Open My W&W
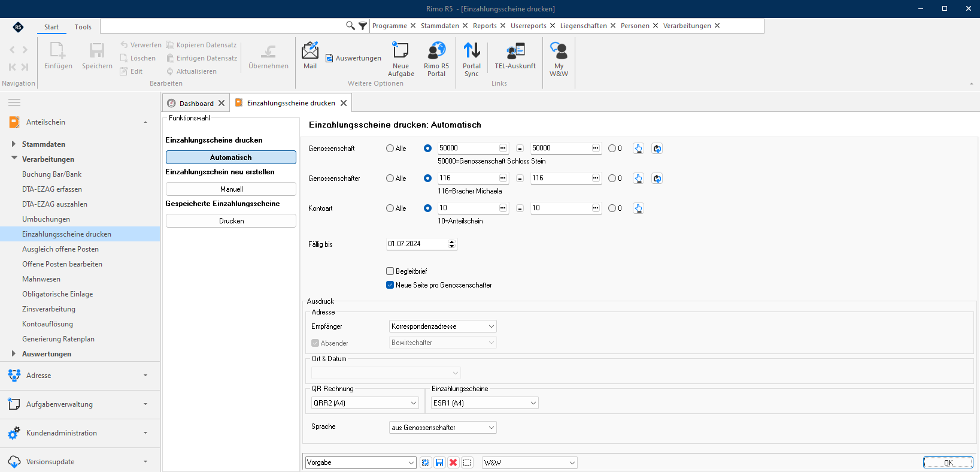980x472 pixels. tap(559, 59)
